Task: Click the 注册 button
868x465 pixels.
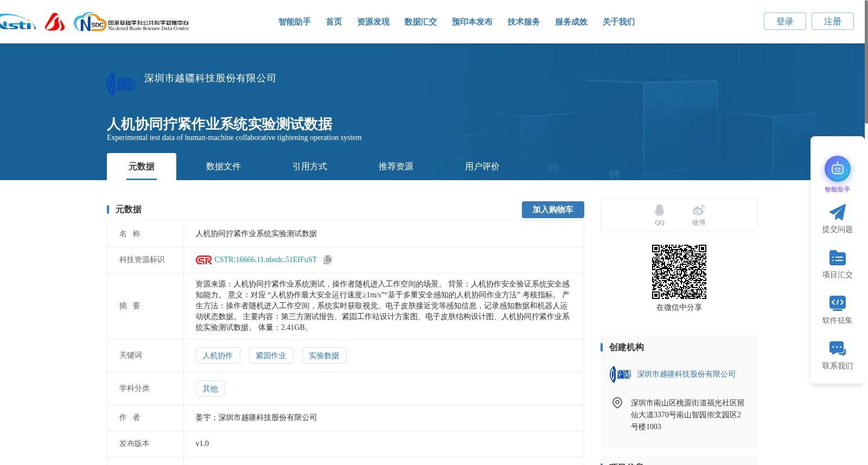Action: (x=832, y=21)
